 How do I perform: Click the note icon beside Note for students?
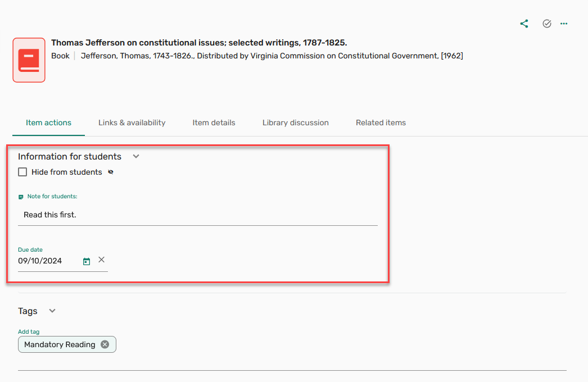coord(21,197)
